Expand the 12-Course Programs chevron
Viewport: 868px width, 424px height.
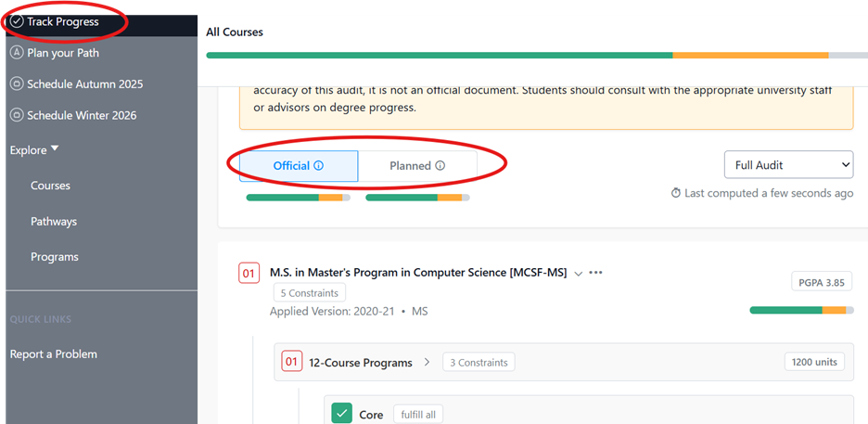[427, 362]
